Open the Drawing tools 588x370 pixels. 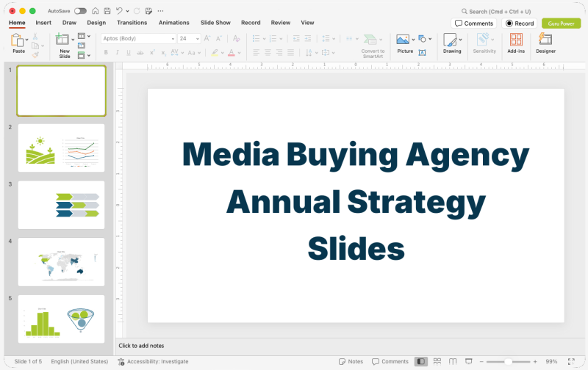pyautogui.click(x=452, y=43)
